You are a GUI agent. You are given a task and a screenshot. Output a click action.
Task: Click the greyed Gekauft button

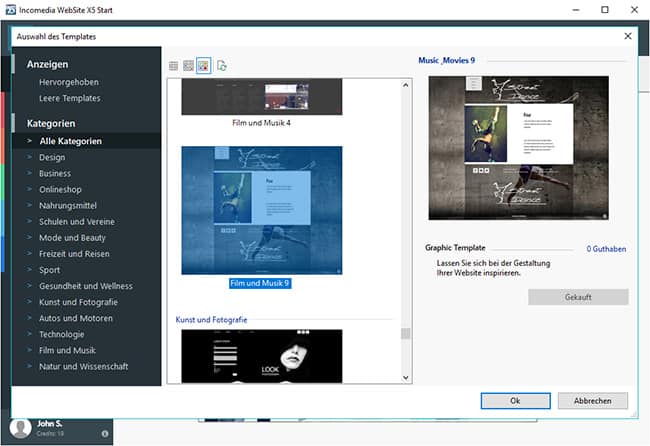[x=578, y=297]
